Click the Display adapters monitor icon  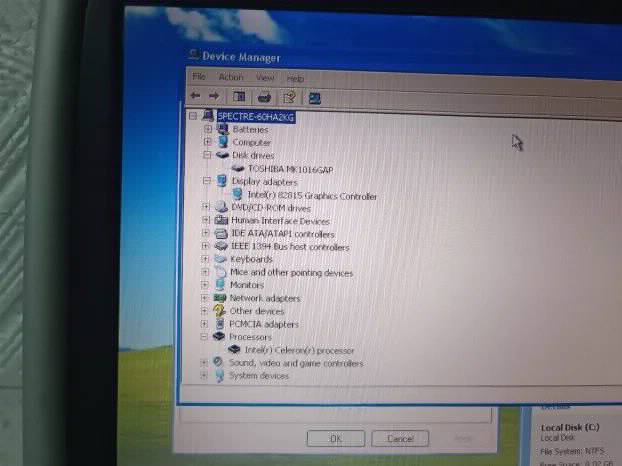[x=222, y=181]
